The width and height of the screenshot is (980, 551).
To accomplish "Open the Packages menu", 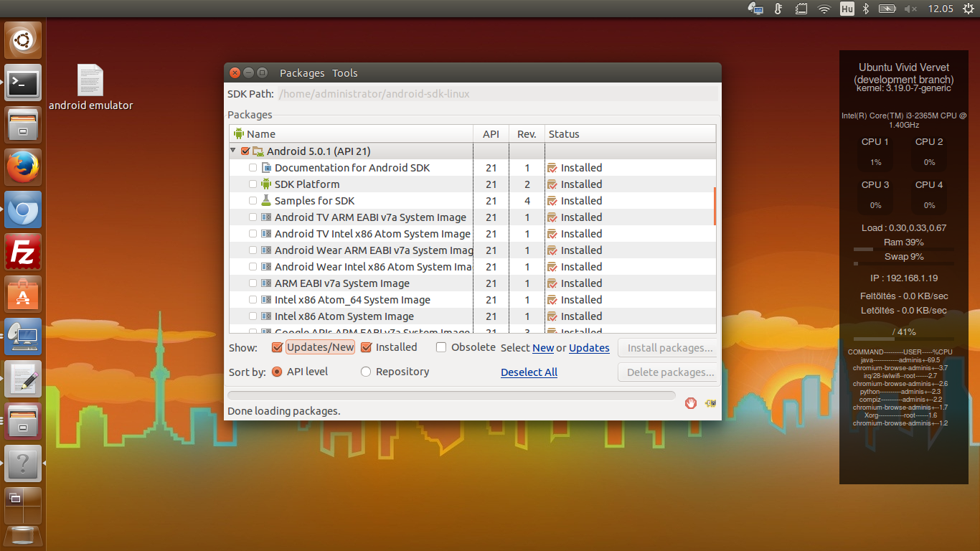I will tap(302, 73).
